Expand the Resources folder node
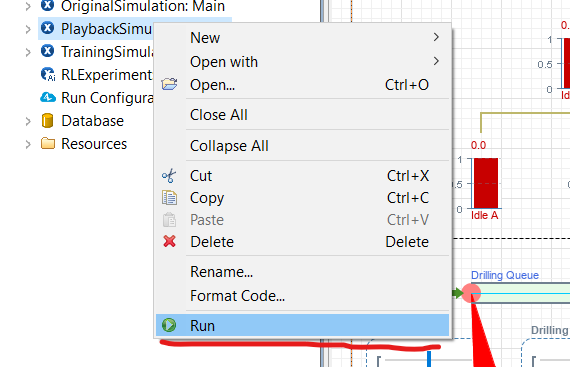 pyautogui.click(x=28, y=144)
